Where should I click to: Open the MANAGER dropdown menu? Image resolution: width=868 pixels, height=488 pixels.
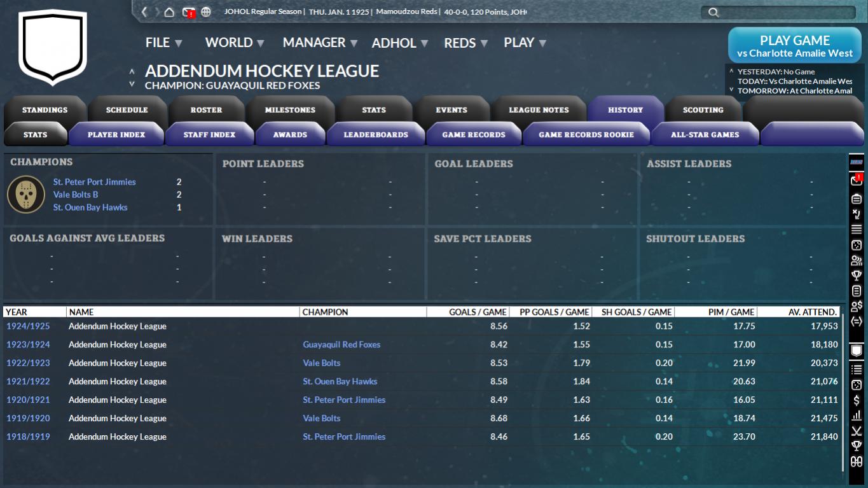click(320, 43)
